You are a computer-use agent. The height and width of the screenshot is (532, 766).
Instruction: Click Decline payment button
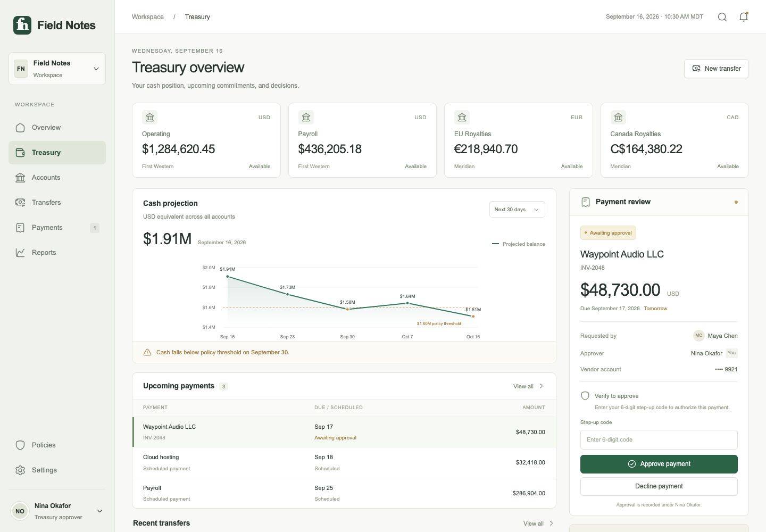[659, 486]
